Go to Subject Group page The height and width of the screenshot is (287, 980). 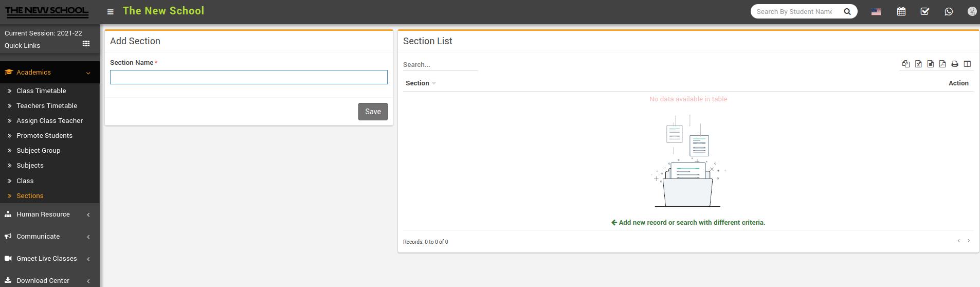pos(38,151)
